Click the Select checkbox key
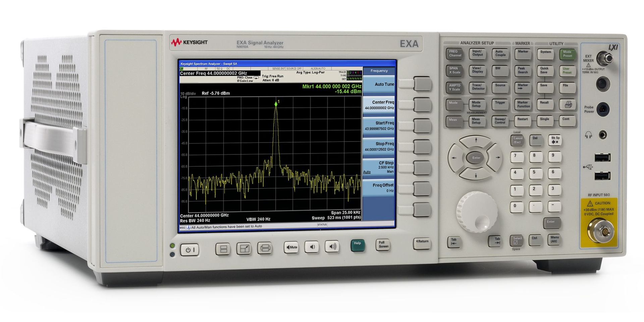Viewport: 644px width, 322px height. point(517,240)
